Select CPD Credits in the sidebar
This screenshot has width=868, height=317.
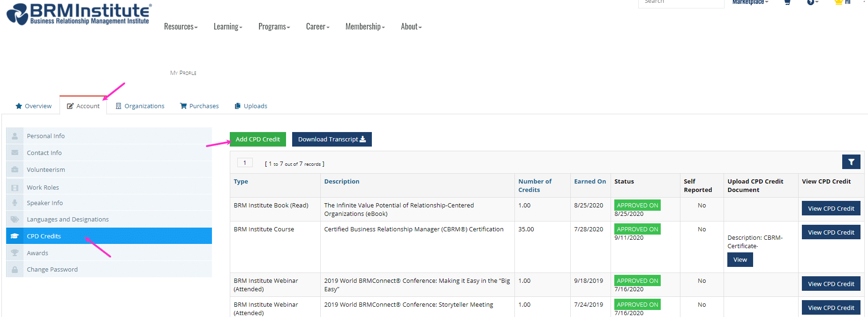click(x=109, y=236)
